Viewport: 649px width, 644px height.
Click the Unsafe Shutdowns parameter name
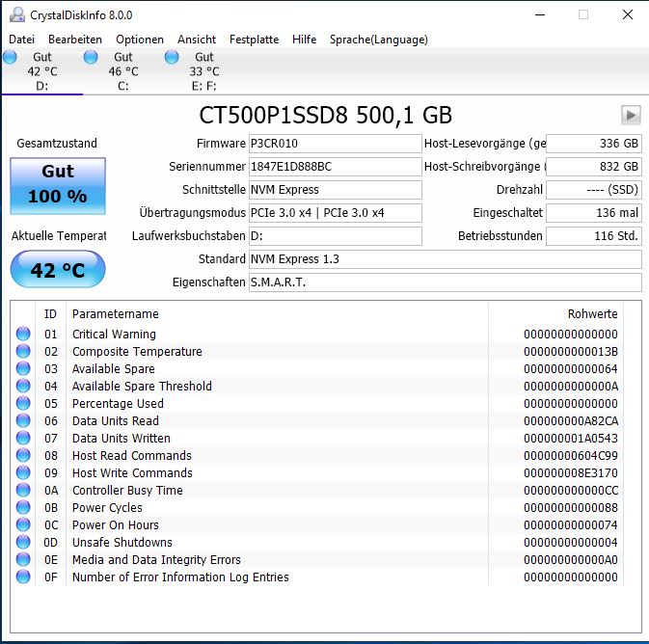coord(122,543)
